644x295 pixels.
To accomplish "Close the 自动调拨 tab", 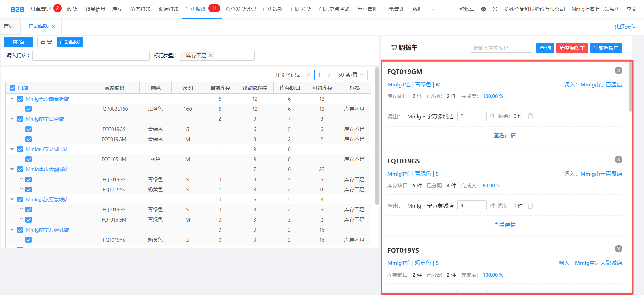I will pos(54,27).
